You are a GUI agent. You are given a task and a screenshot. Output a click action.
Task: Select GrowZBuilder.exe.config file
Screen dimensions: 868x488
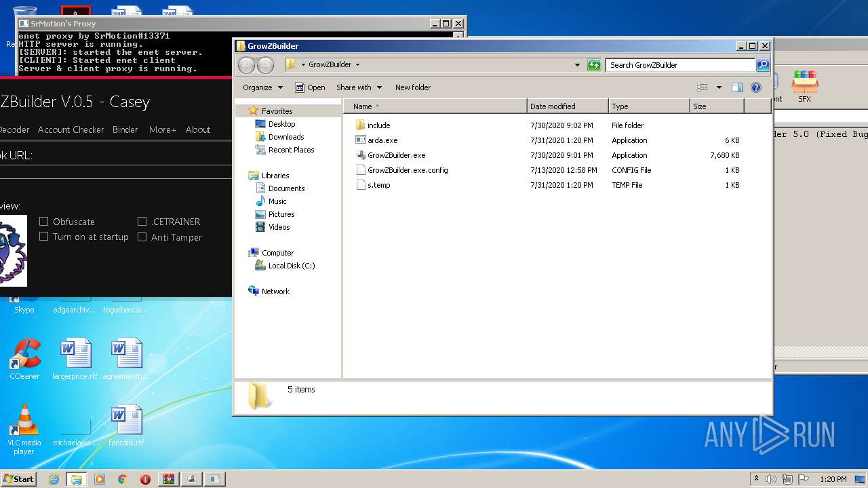(x=401, y=170)
